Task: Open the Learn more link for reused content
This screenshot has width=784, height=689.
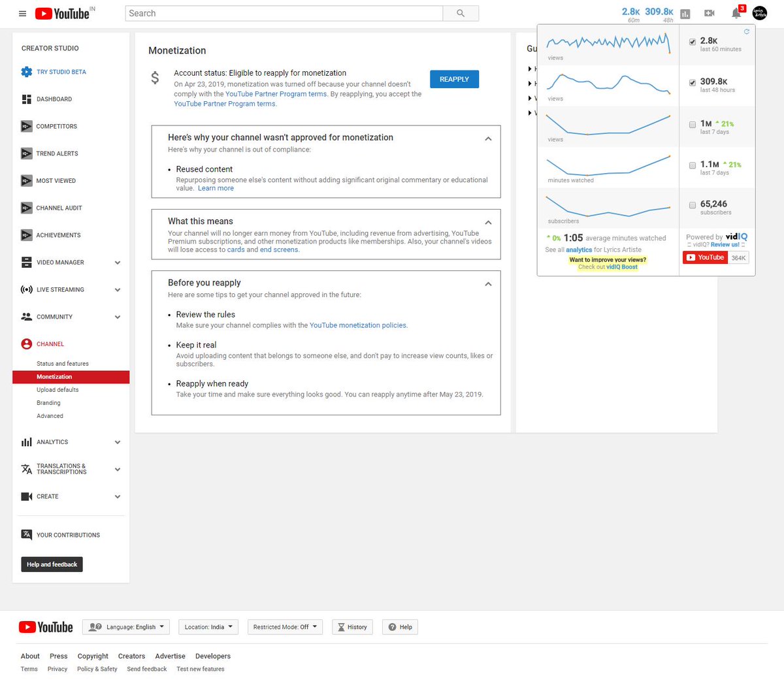Action: coord(216,188)
